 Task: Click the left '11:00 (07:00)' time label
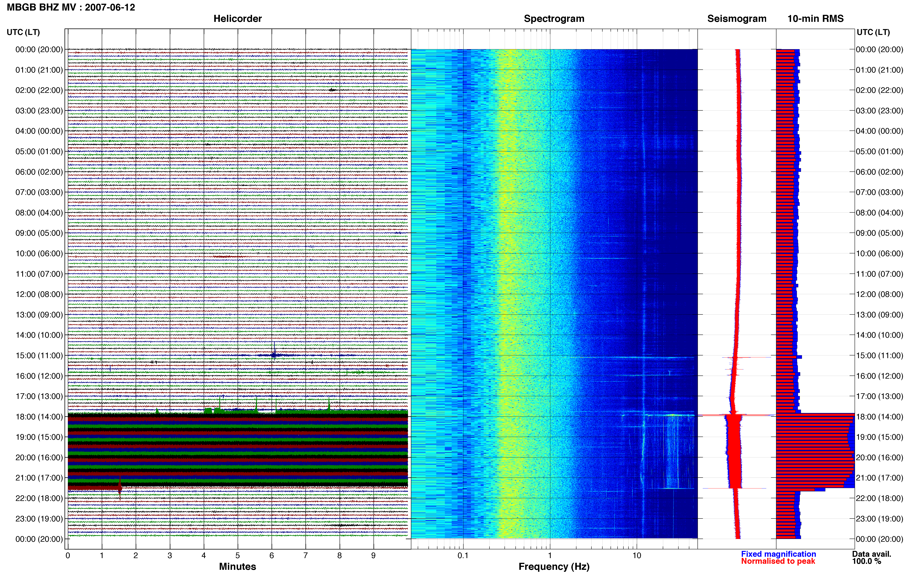[39, 274]
